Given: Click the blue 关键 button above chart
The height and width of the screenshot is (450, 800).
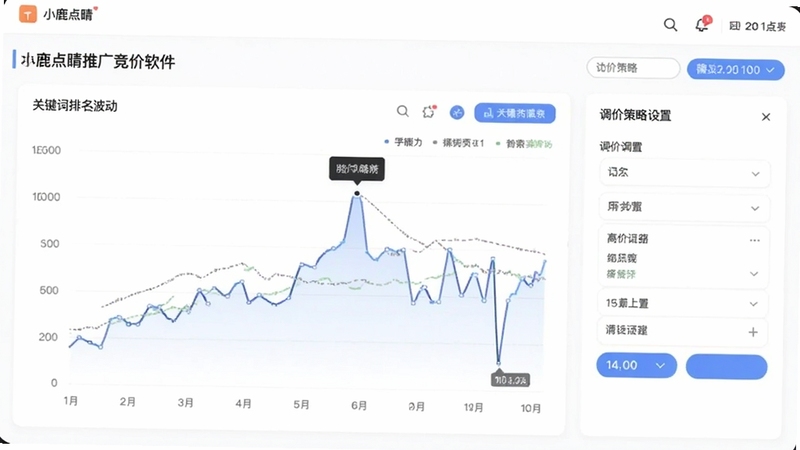Looking at the screenshot, I should point(515,113).
